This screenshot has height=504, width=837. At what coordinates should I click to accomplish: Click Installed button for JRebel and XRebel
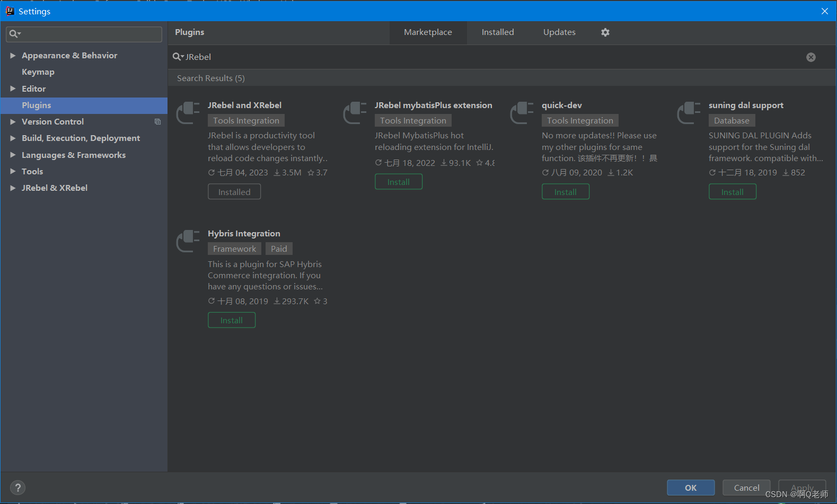click(x=234, y=192)
